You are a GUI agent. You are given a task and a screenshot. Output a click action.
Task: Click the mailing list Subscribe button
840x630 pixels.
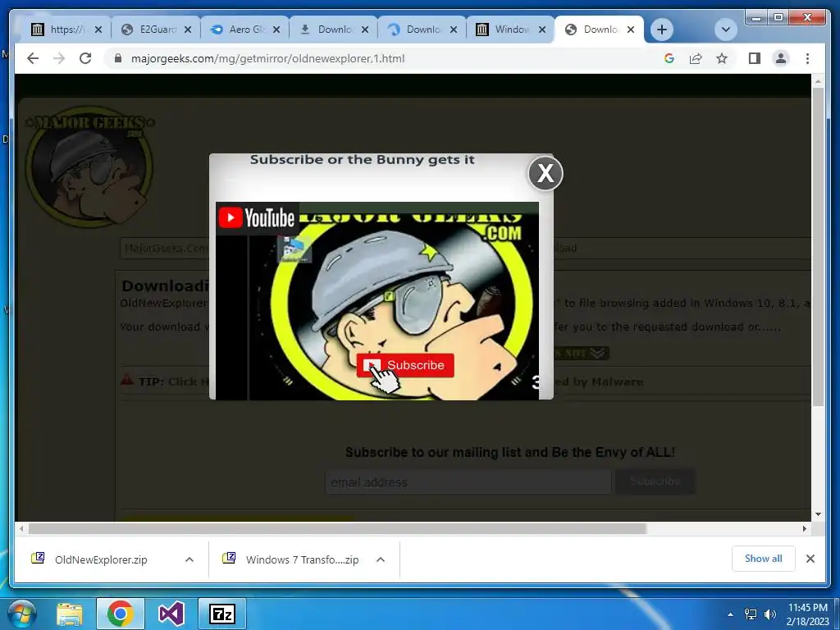coord(655,482)
